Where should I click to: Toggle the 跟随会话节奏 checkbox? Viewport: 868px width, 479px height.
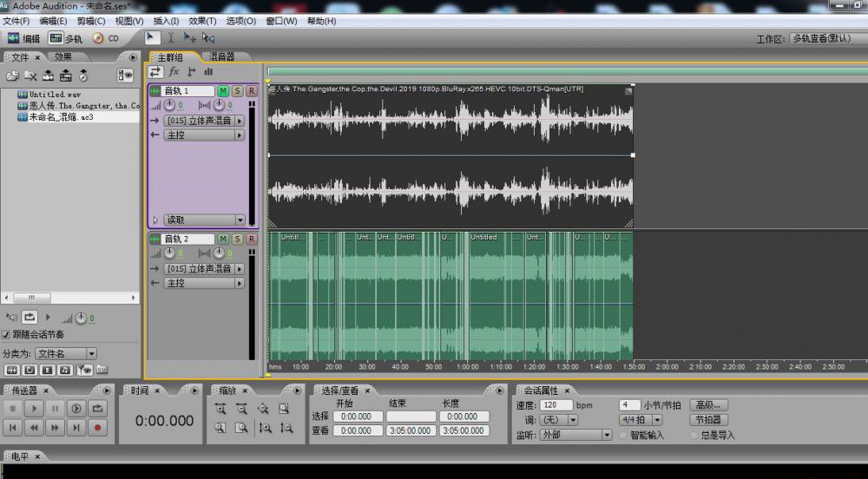(x=6, y=335)
